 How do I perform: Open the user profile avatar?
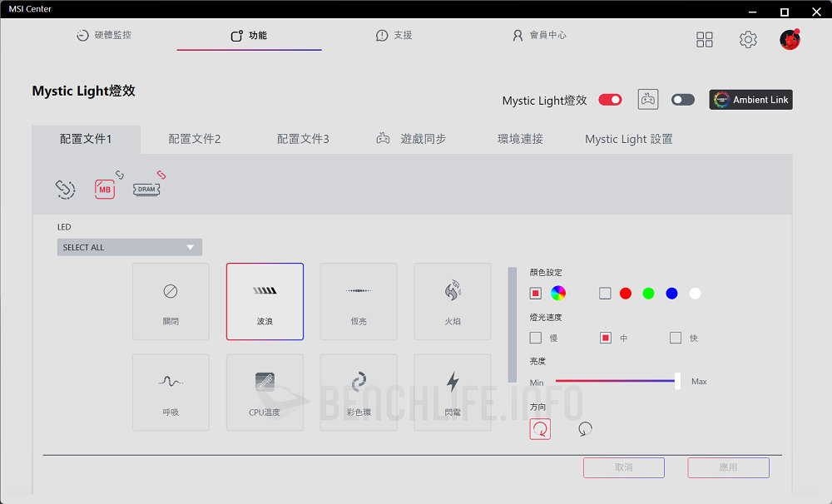tap(790, 39)
